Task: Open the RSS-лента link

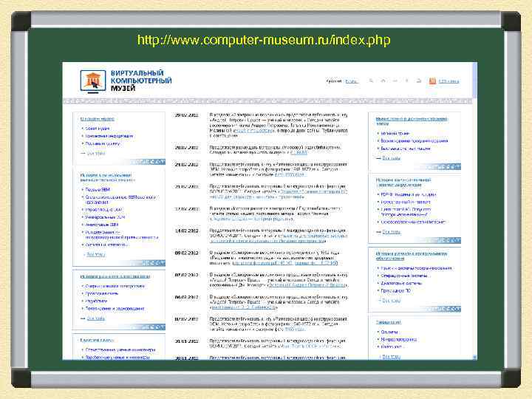Action: pyautogui.click(x=449, y=81)
